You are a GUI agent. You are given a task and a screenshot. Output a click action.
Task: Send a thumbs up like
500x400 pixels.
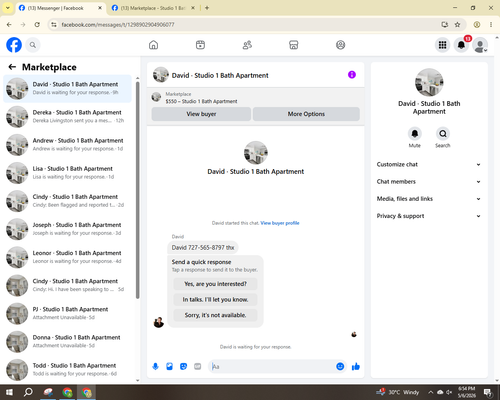pyautogui.click(x=356, y=367)
